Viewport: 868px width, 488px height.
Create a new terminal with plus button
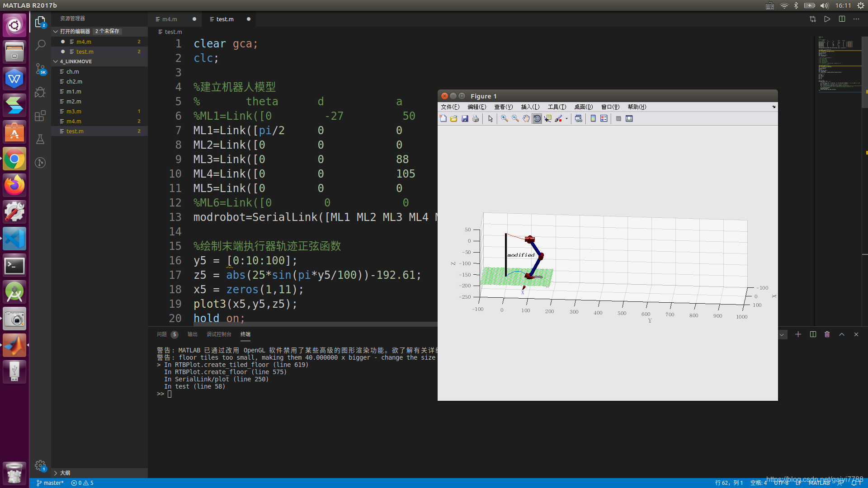click(x=798, y=334)
